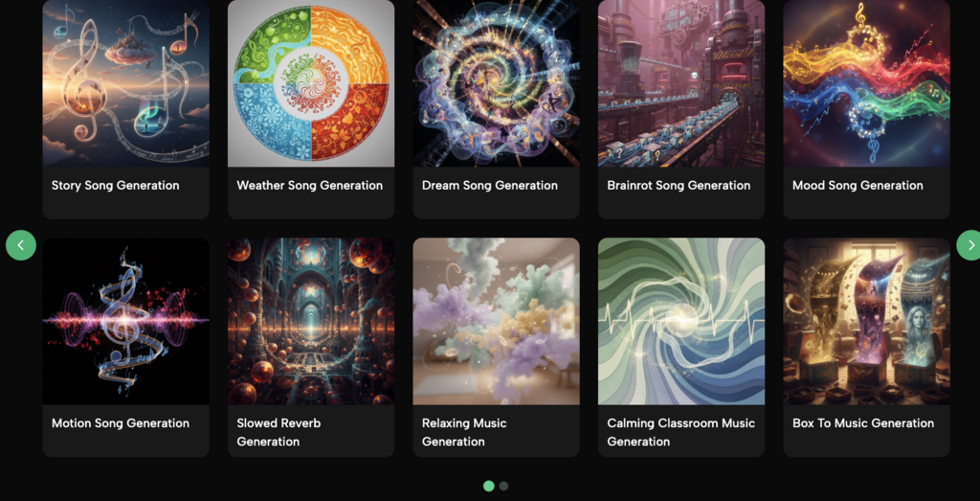Open the Relaxing Music Generation cloud image

point(497,321)
